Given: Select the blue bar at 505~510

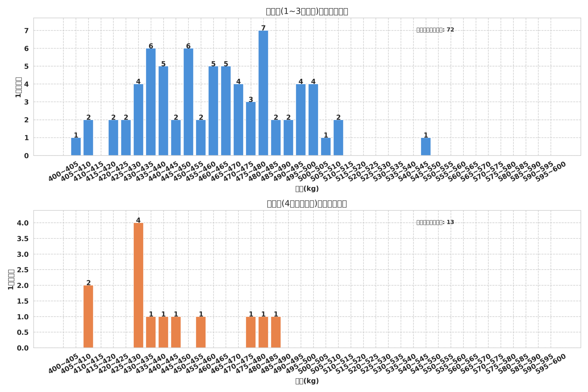Looking at the screenshot, I should (326, 147).
